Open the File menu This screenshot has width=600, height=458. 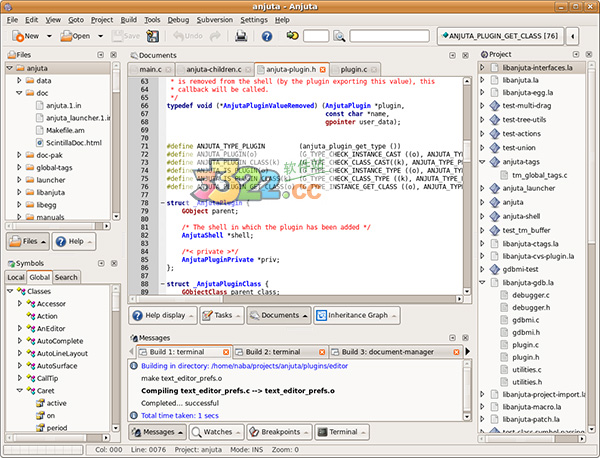tap(12, 20)
